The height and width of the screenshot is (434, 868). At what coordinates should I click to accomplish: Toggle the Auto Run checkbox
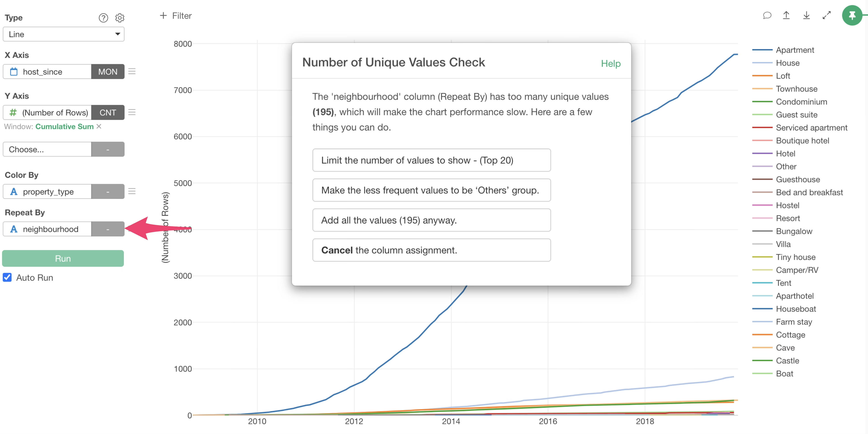point(7,278)
